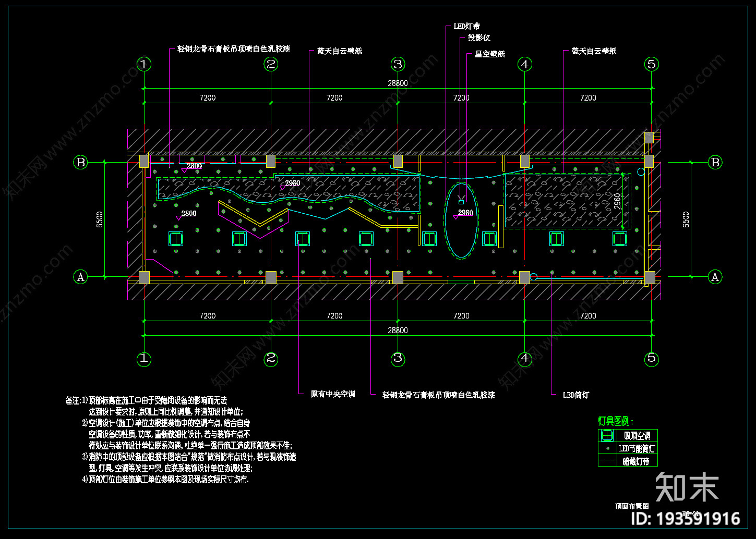This screenshot has width=756, height=539.
Task: Select the 2980 elevation inside the ellipse
Action: 465,213
